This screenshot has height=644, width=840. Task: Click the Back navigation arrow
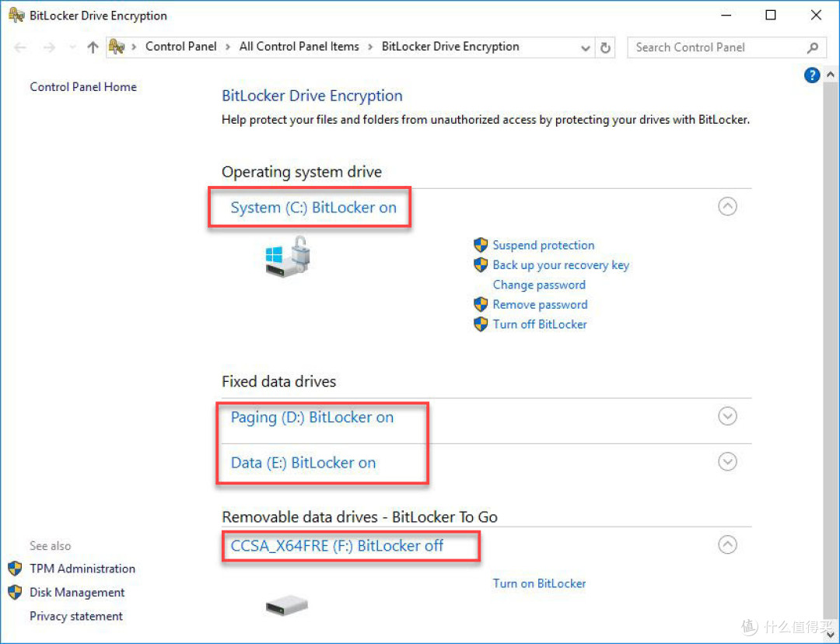tap(20, 47)
